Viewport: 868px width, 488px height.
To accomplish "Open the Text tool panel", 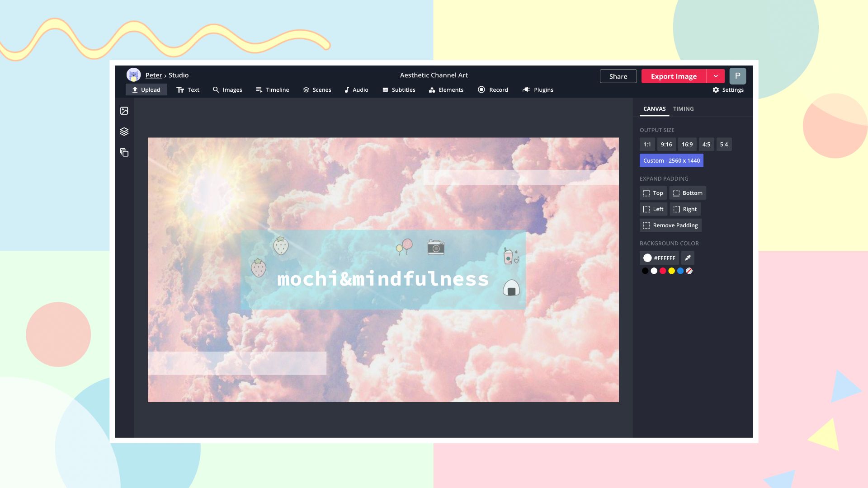I will (x=188, y=89).
